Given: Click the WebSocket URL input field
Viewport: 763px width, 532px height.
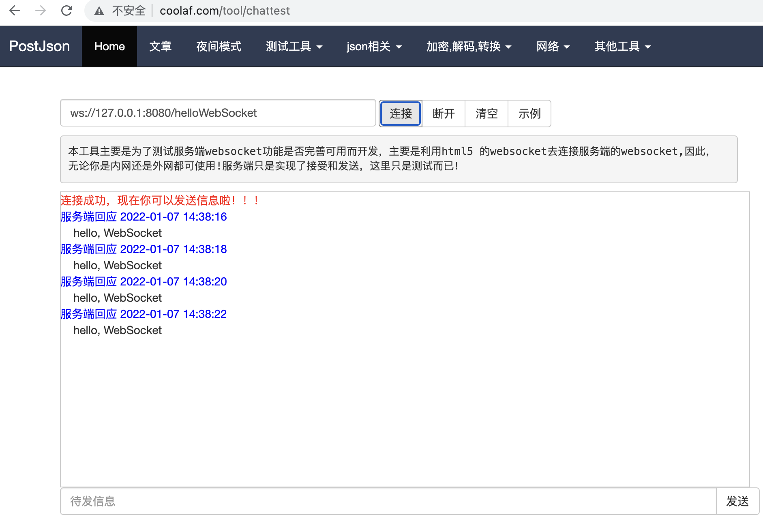Looking at the screenshot, I should pyautogui.click(x=218, y=113).
